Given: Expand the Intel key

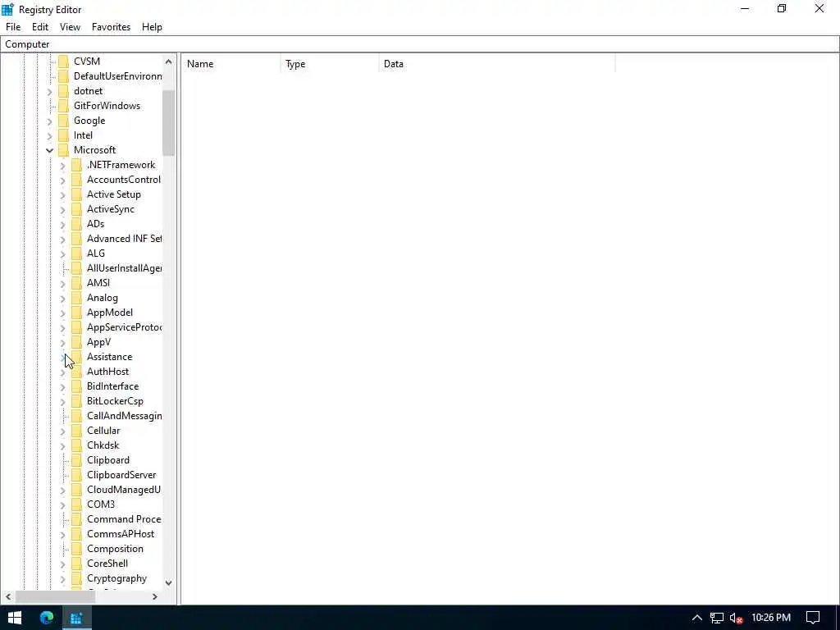Looking at the screenshot, I should pos(49,136).
